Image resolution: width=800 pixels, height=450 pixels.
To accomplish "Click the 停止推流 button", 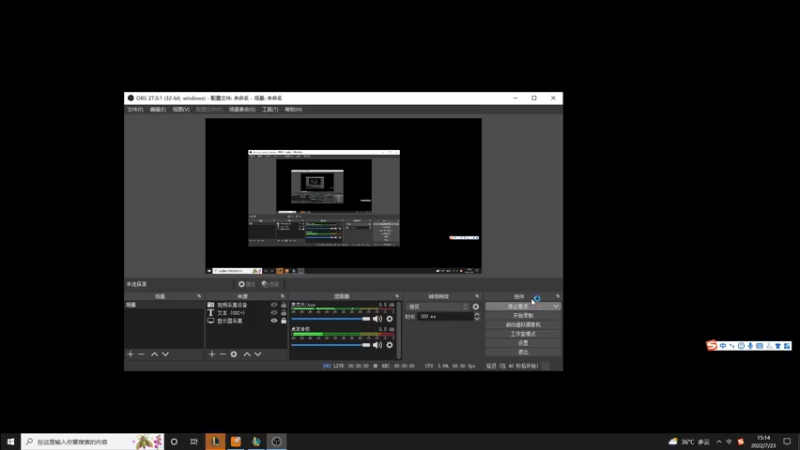I will 518,306.
